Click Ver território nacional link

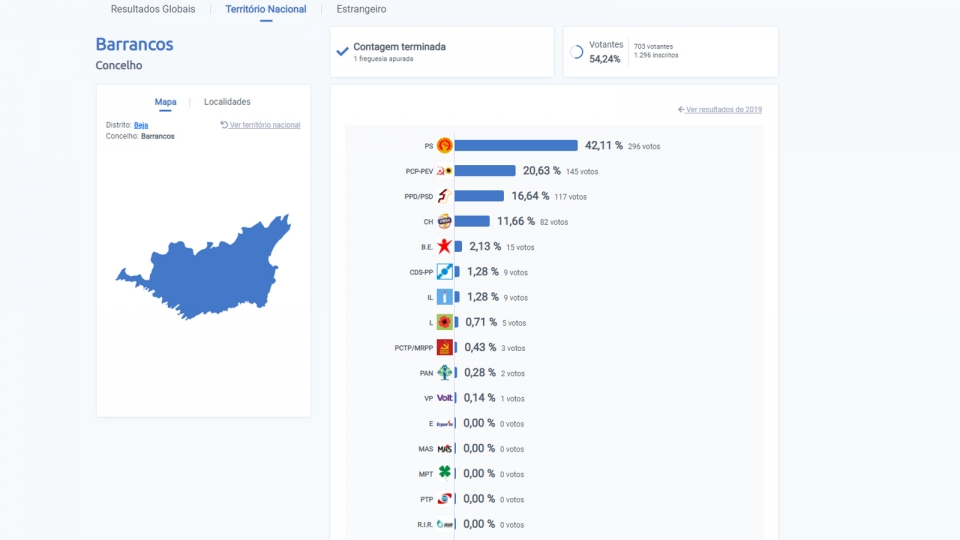[261, 125]
